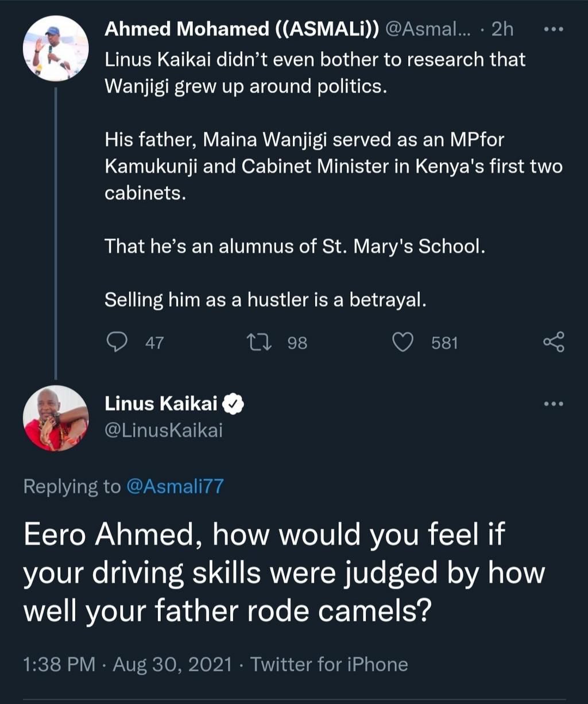
Task: Click the 581 likes count
Action: click(x=444, y=343)
